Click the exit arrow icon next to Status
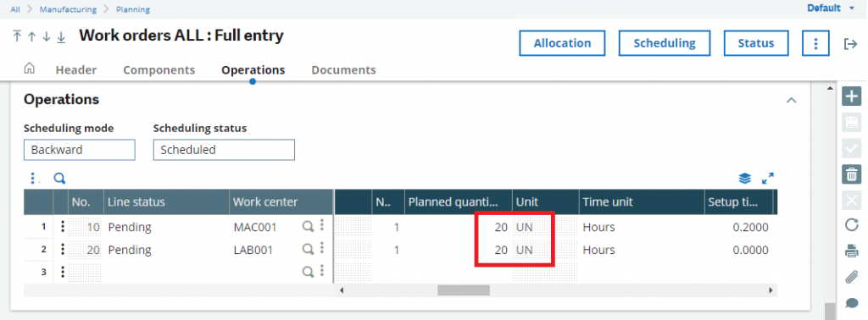Viewport: 868px width, 320px height. click(850, 44)
